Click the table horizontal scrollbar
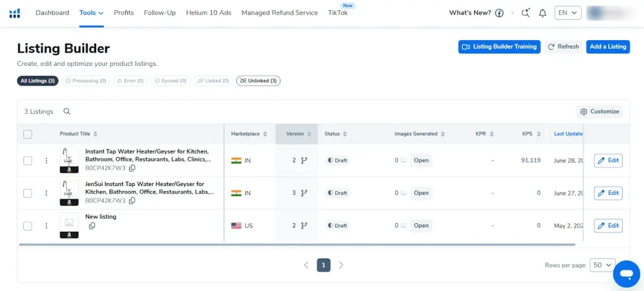Viewport: 644px width, 291px height. (297, 244)
